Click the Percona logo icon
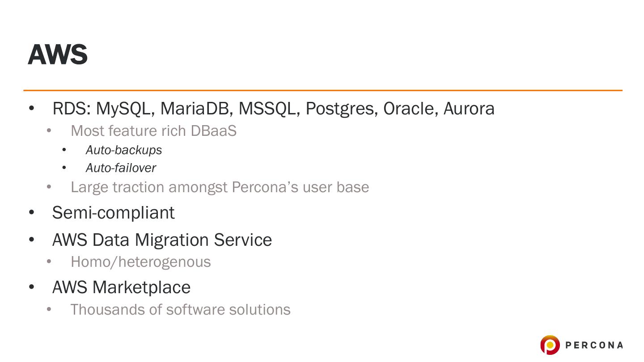644x362 pixels. point(550,345)
